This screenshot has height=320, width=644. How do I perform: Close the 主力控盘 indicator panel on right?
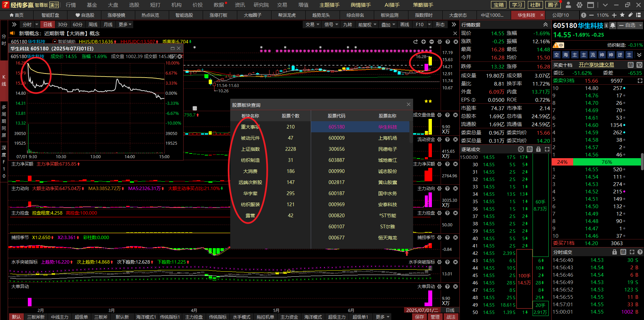click(455, 213)
